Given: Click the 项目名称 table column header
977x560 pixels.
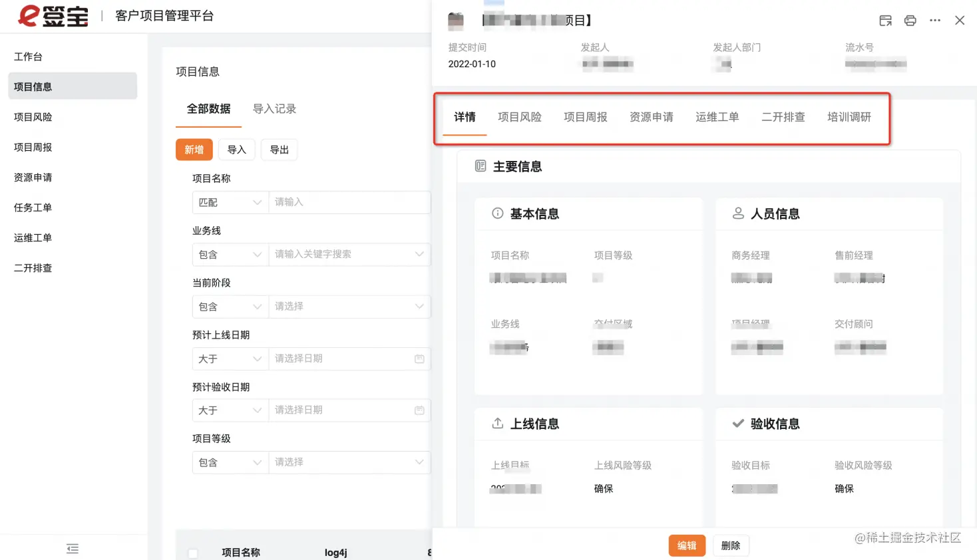Looking at the screenshot, I should click(x=241, y=553).
